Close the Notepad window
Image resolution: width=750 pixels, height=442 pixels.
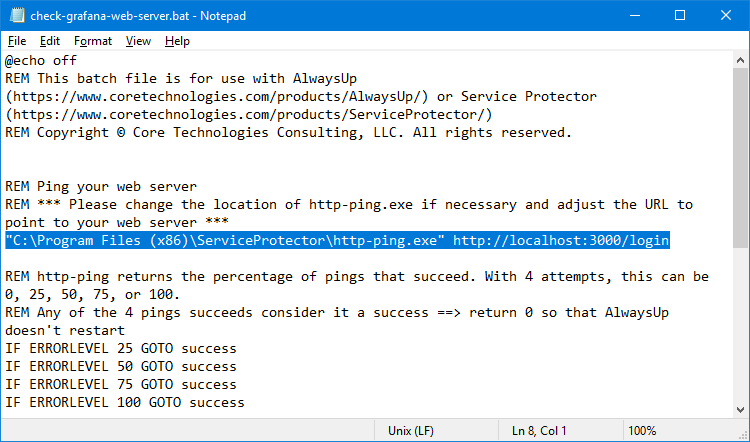725,15
